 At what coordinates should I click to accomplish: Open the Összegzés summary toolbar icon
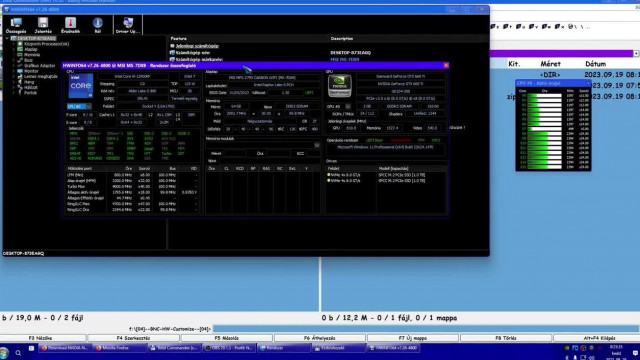(x=16, y=25)
